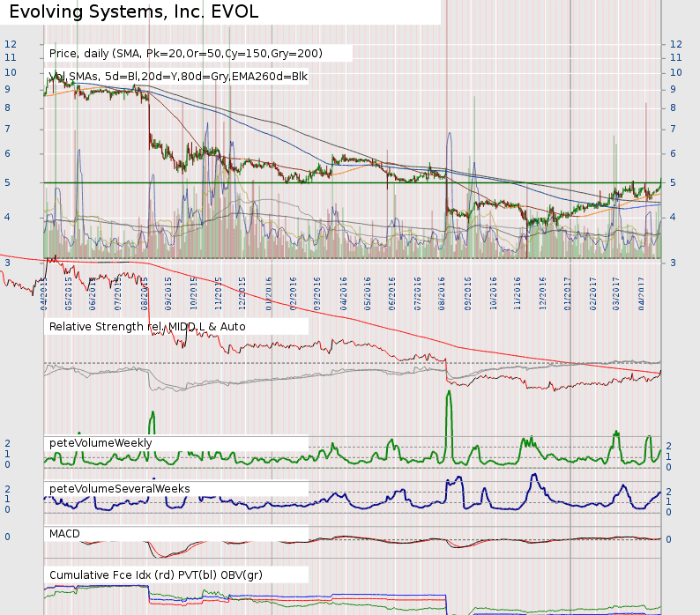Click the '08/2016' date label on the time axis

pos(442,293)
